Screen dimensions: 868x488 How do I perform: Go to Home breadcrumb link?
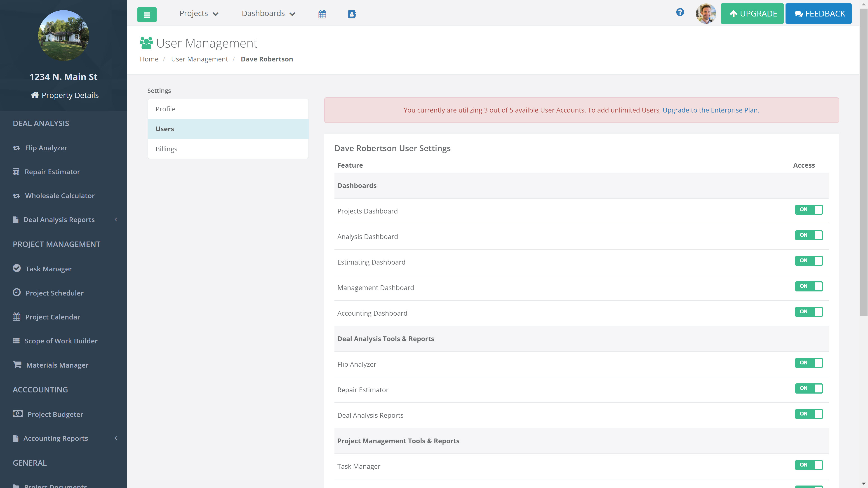click(x=149, y=59)
